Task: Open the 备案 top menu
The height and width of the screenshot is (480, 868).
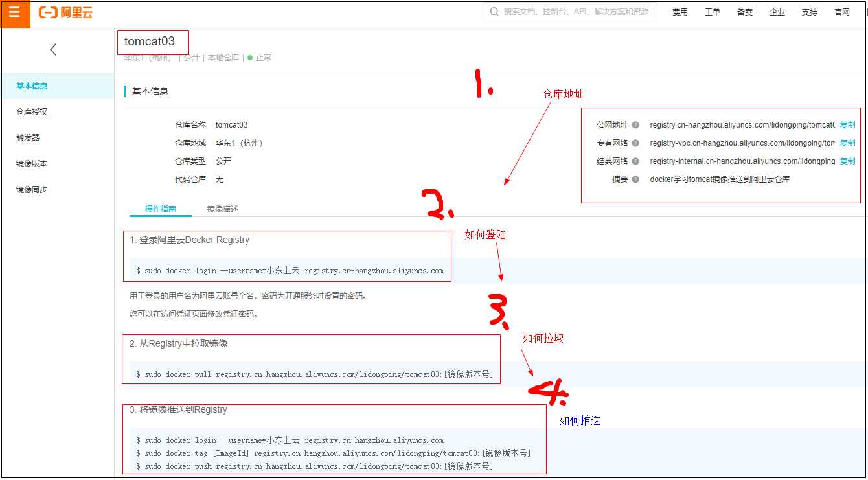Action: click(x=744, y=12)
